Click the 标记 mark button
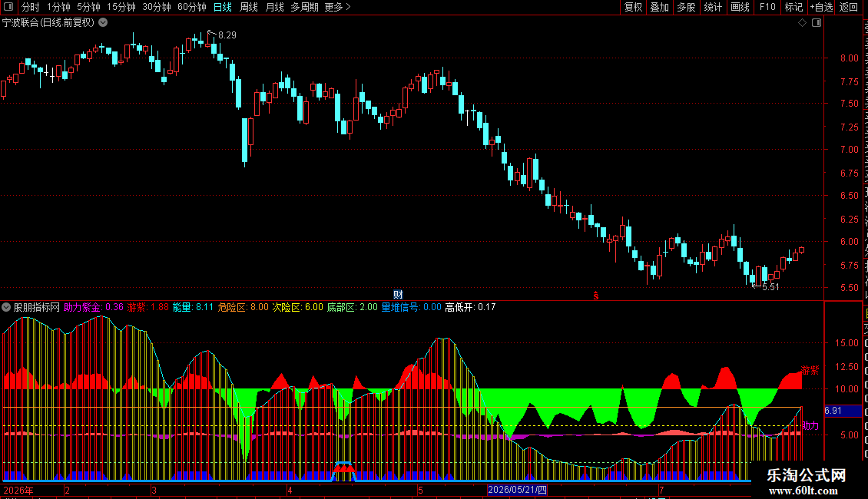This screenshot has width=868, height=499. [793, 7]
